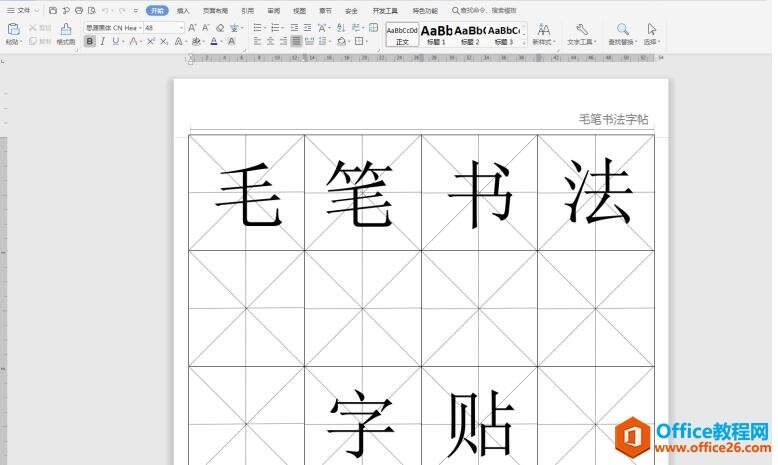Click the text highlight color icon
Image resolution: width=778 pixels, height=465 pixels.
196,42
